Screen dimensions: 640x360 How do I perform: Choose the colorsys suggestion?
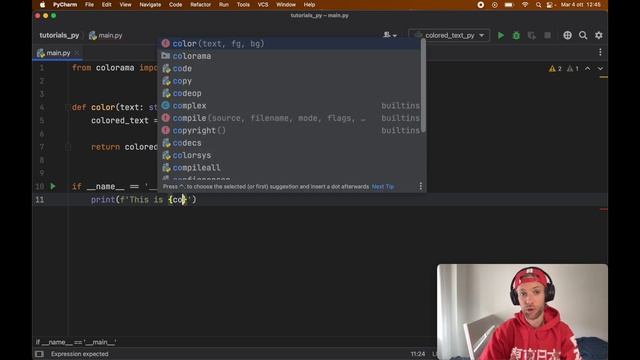tap(290, 155)
